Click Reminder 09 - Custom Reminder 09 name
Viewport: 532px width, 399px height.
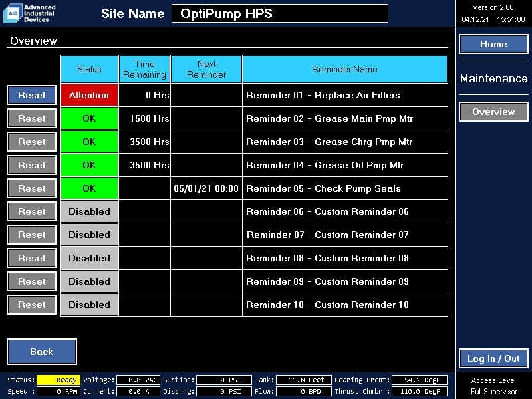tap(345, 281)
